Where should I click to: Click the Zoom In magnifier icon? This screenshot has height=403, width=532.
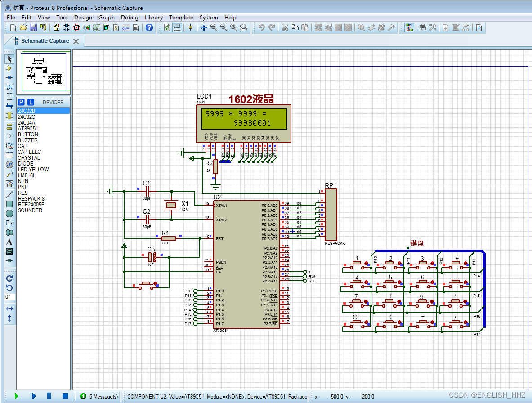point(214,28)
